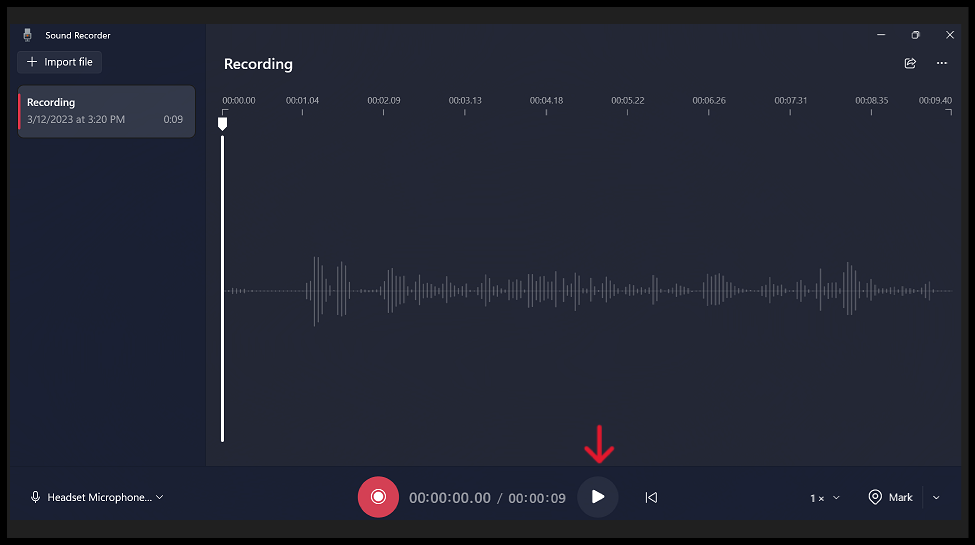The image size is (975, 545).
Task: Click the Recording title heading
Action: (x=258, y=64)
